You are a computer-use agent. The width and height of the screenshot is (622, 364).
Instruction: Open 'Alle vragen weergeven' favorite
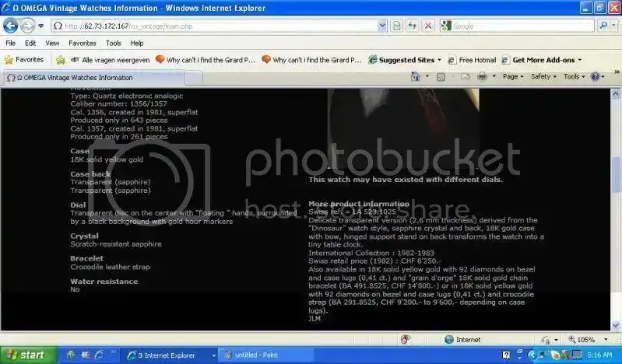(111, 60)
